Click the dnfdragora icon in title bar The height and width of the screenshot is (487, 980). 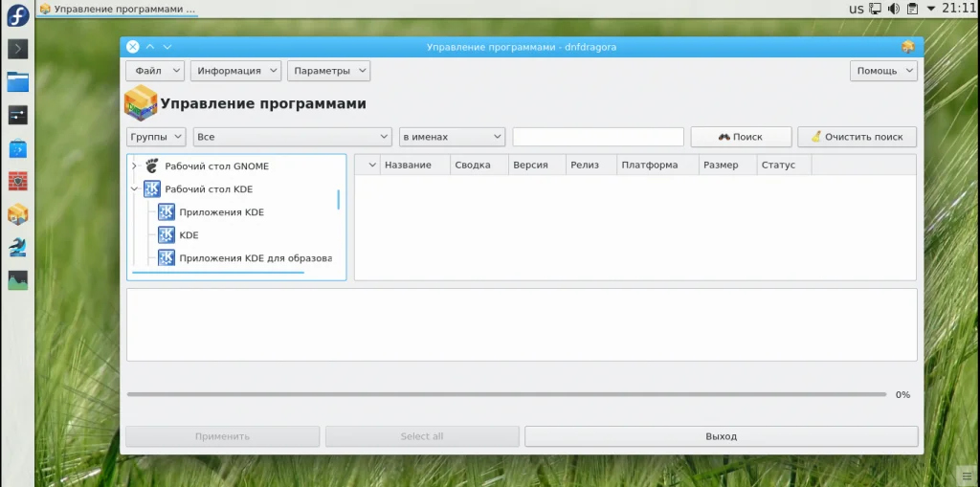(908, 47)
